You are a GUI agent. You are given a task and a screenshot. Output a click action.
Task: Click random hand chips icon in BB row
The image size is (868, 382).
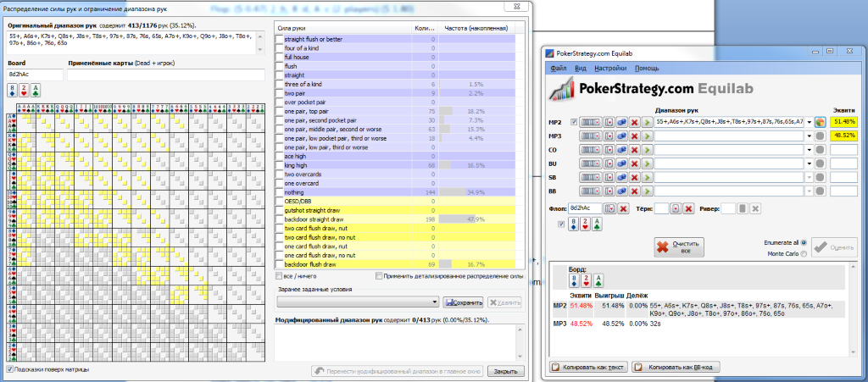point(621,191)
